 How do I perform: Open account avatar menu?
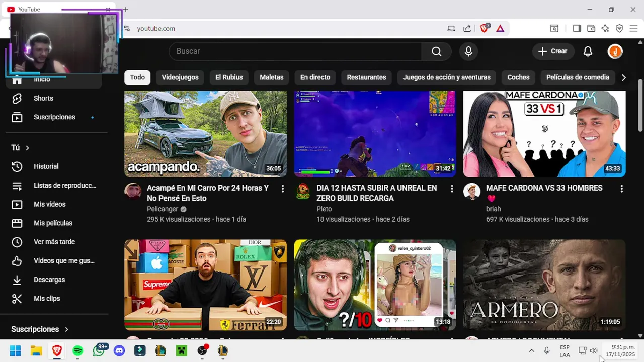click(615, 51)
